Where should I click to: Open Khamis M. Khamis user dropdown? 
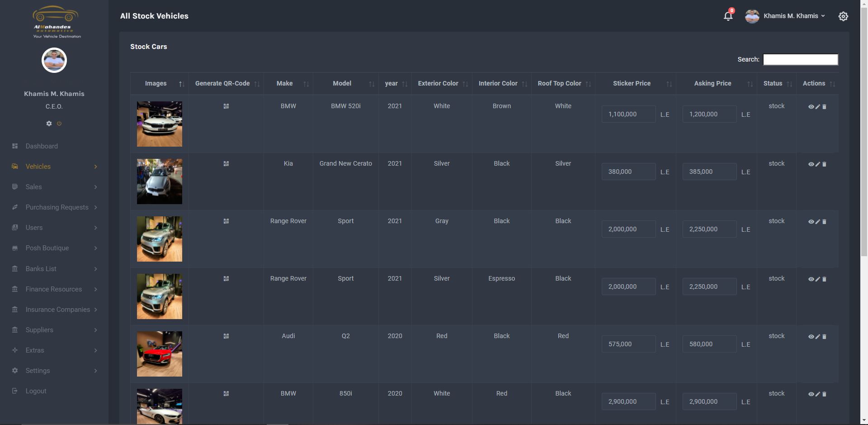pos(785,16)
